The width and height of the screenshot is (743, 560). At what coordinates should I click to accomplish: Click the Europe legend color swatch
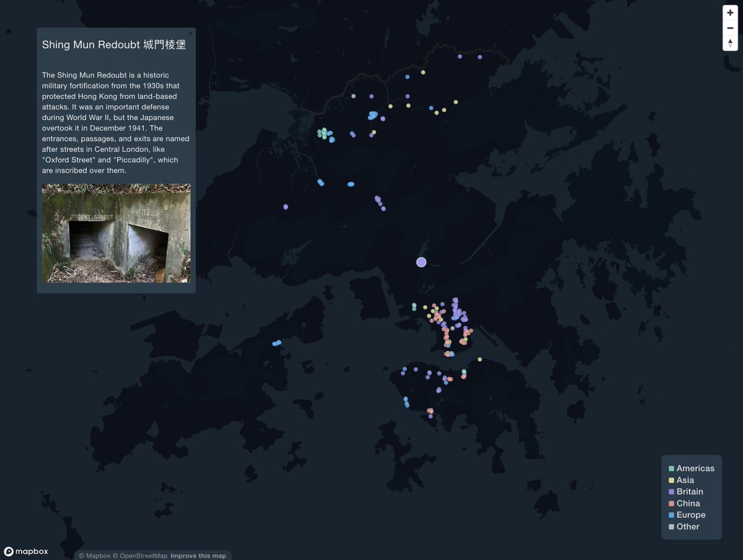point(671,515)
